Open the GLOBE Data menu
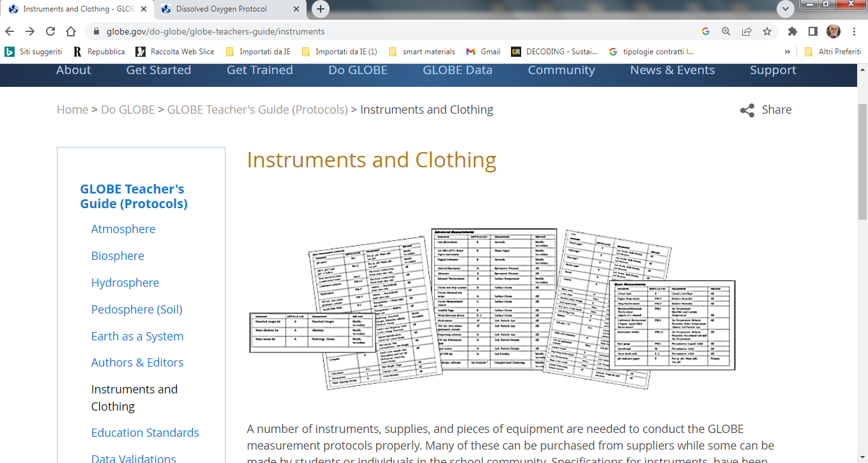 (x=457, y=70)
